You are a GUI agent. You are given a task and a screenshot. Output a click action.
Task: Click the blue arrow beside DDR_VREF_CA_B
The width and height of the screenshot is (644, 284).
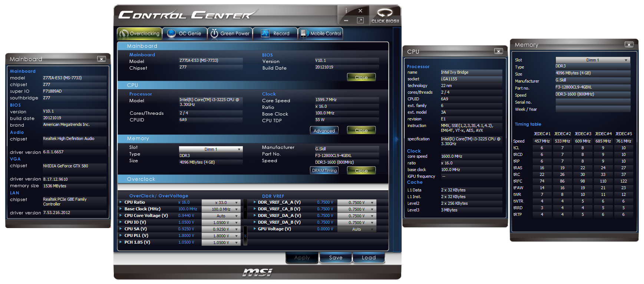[255, 209]
